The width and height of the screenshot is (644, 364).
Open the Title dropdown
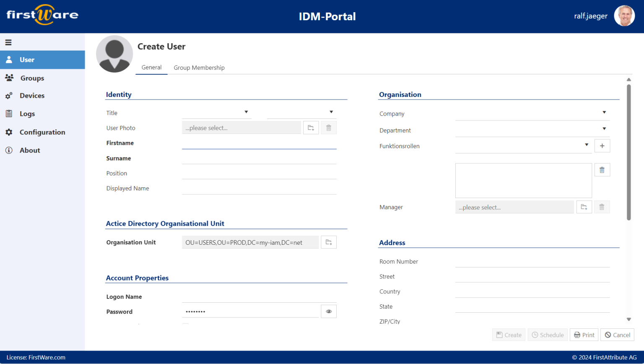(247, 112)
